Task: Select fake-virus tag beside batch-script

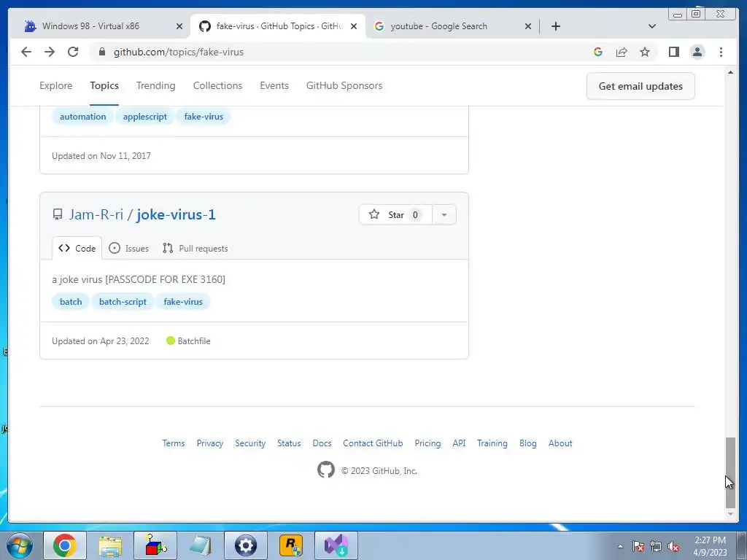Action: click(183, 302)
